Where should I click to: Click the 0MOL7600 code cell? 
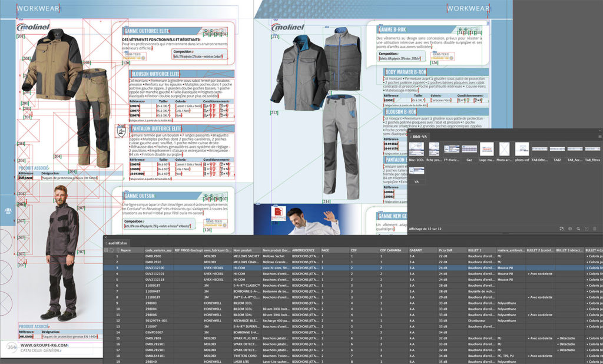pos(158,256)
